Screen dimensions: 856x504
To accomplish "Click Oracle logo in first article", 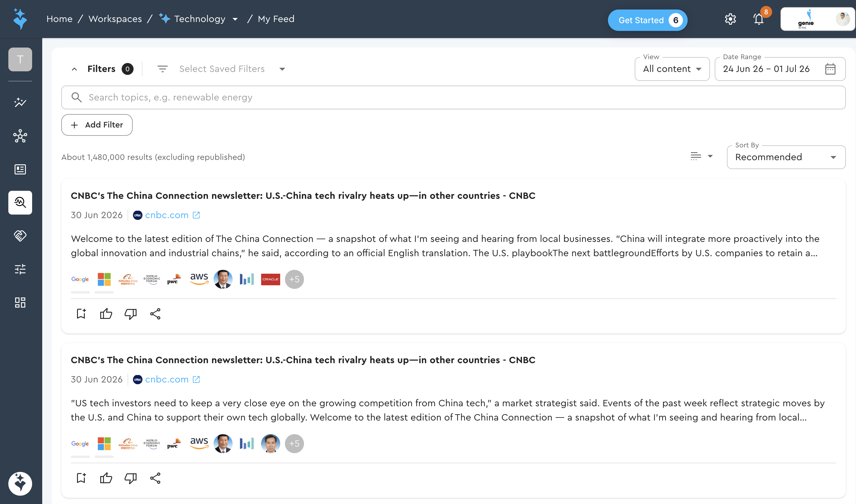I will pos(270,279).
